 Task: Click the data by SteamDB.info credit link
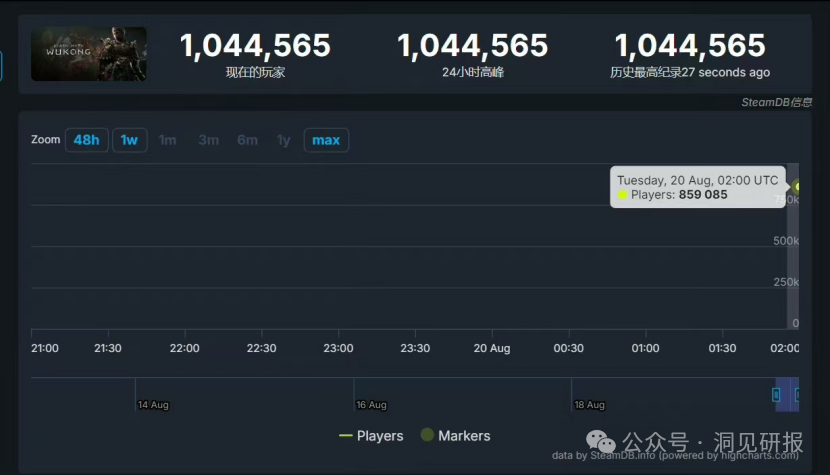(x=675, y=455)
